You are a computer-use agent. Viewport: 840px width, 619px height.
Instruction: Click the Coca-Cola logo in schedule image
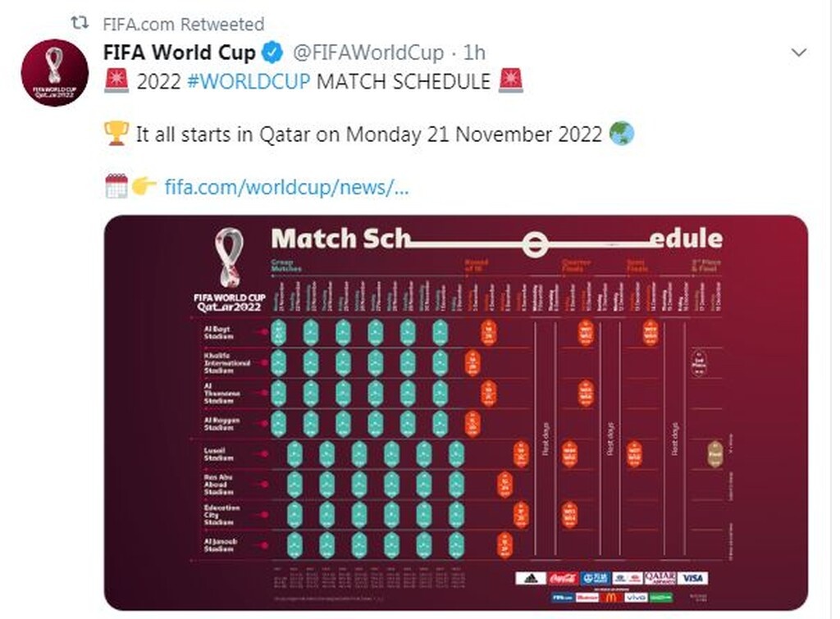click(x=562, y=578)
